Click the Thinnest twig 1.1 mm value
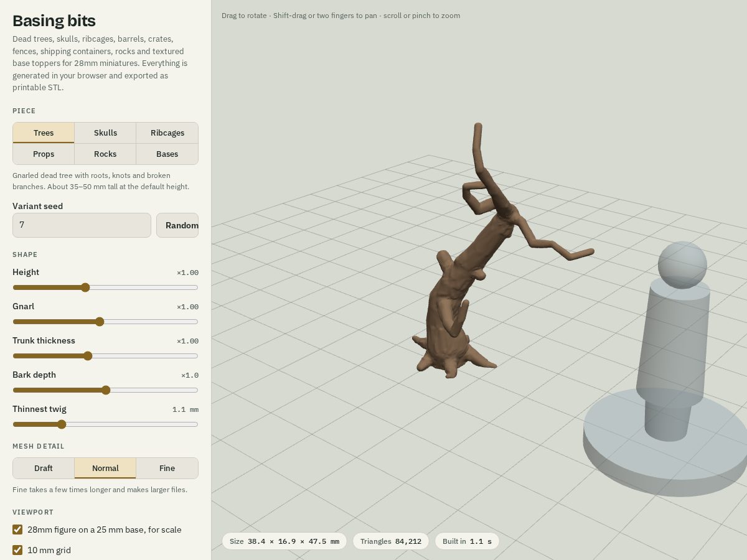Screen dimensions: 747x560 pos(186,409)
